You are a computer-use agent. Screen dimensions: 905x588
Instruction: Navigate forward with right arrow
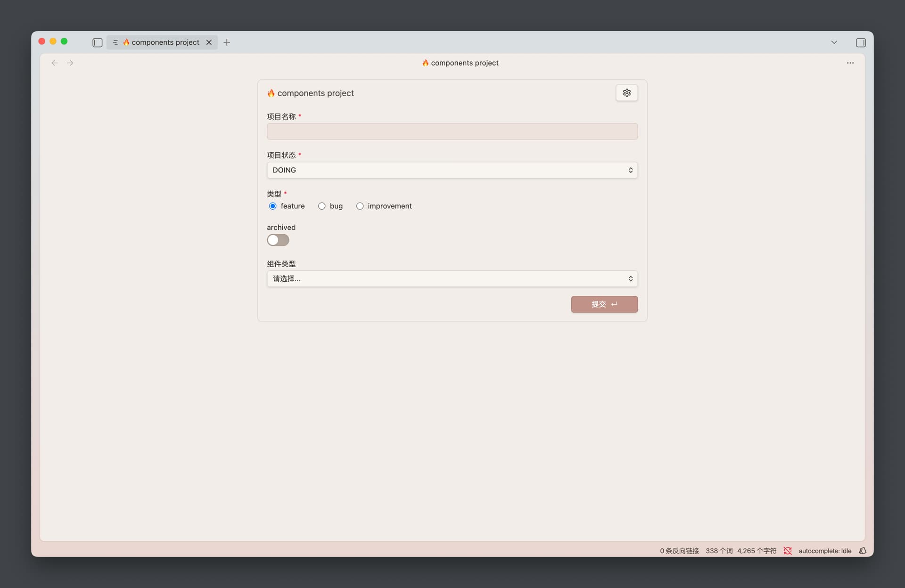click(70, 63)
